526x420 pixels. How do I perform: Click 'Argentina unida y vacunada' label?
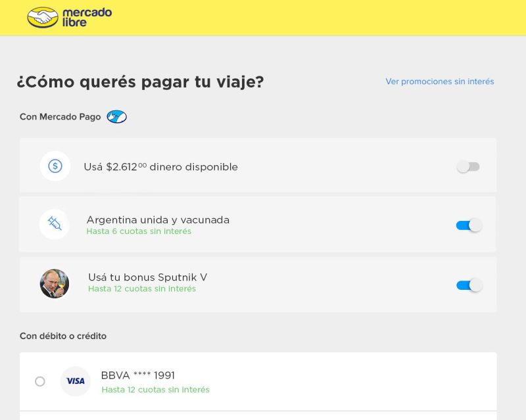[x=158, y=220]
